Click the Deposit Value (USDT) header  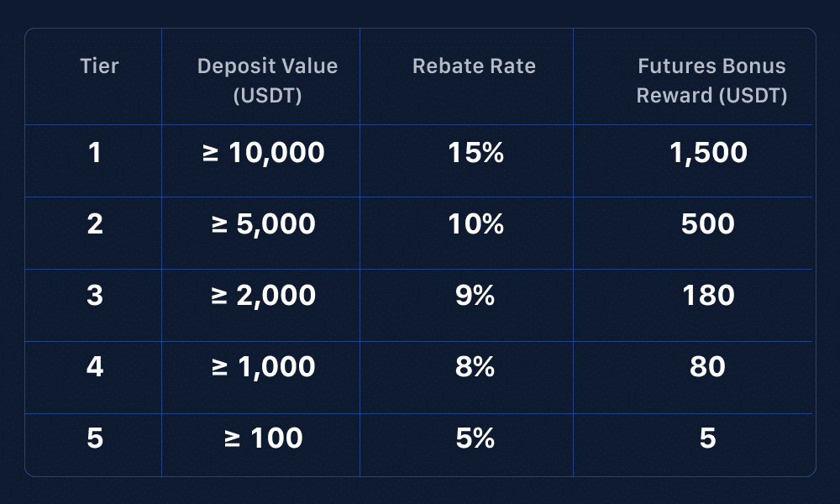tap(267, 81)
